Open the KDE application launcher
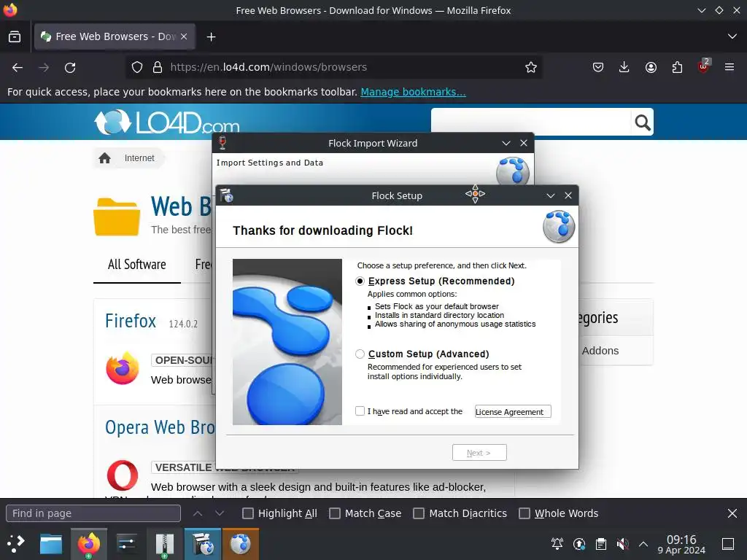The image size is (747, 560). pyautogui.click(x=16, y=543)
